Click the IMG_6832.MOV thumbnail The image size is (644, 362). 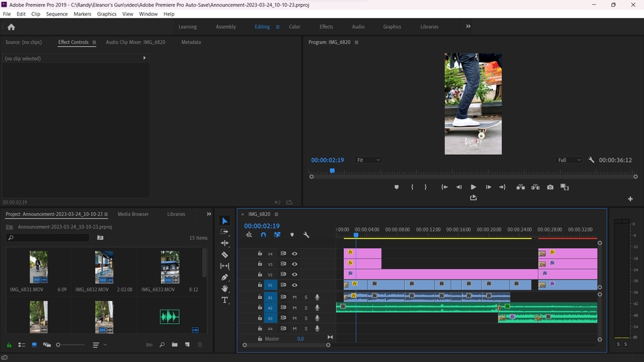click(104, 267)
